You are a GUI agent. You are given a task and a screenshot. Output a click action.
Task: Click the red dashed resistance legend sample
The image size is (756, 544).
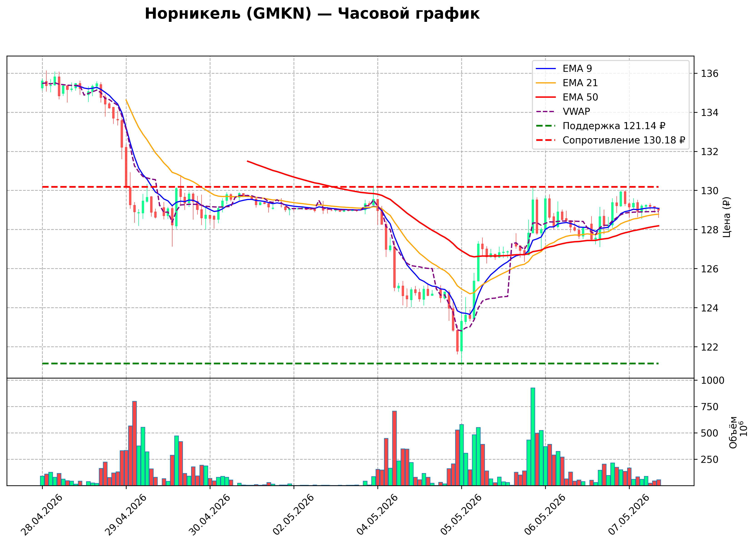pos(546,140)
